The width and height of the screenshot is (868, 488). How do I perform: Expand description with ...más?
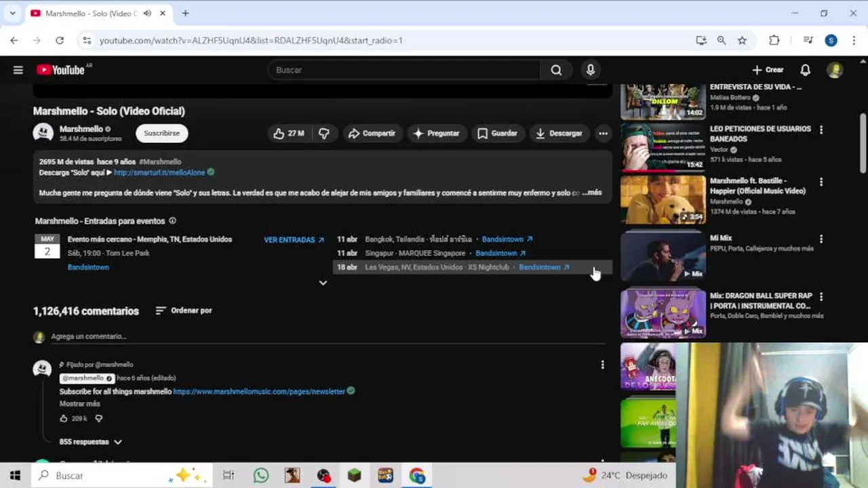(592, 192)
